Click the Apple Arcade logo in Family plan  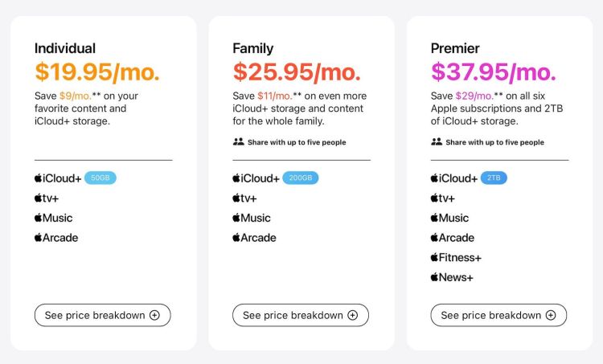click(254, 238)
